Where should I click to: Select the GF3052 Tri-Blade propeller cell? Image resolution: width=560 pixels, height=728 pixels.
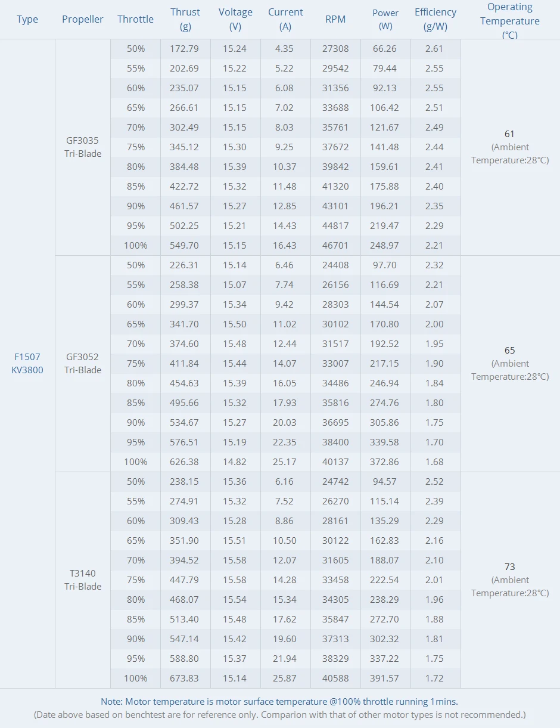[83, 363]
